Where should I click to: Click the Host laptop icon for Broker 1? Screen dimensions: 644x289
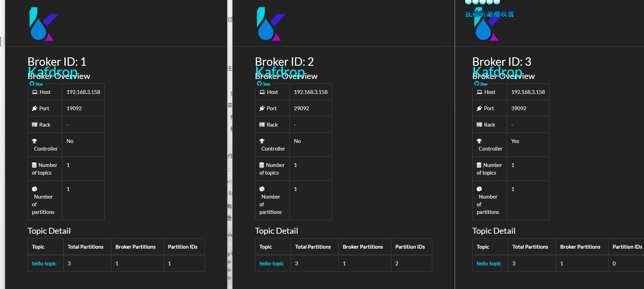[x=35, y=92]
